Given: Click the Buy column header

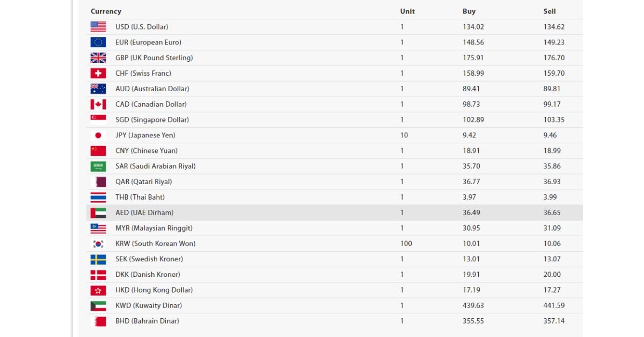Looking at the screenshot, I should (469, 11).
